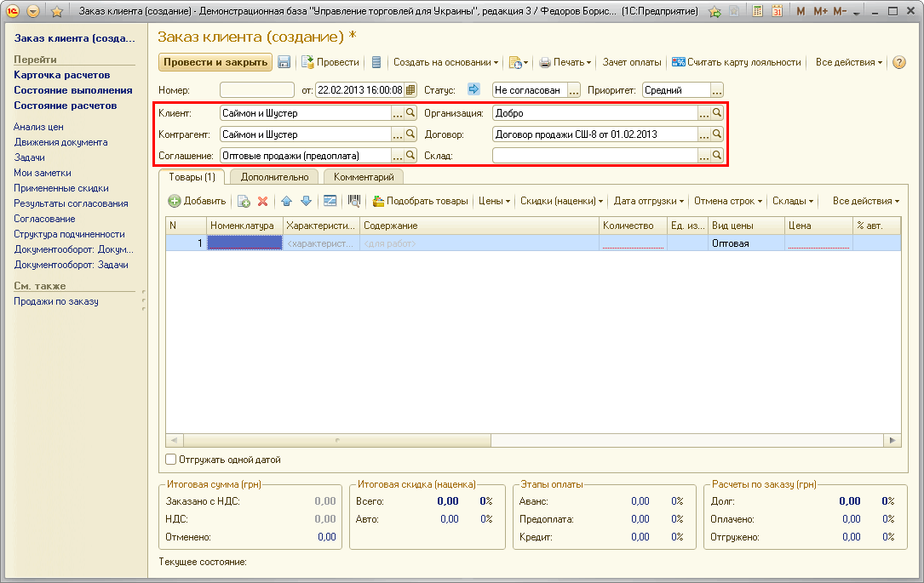Click the red delete row icon
The image size is (924, 583).
click(x=262, y=201)
